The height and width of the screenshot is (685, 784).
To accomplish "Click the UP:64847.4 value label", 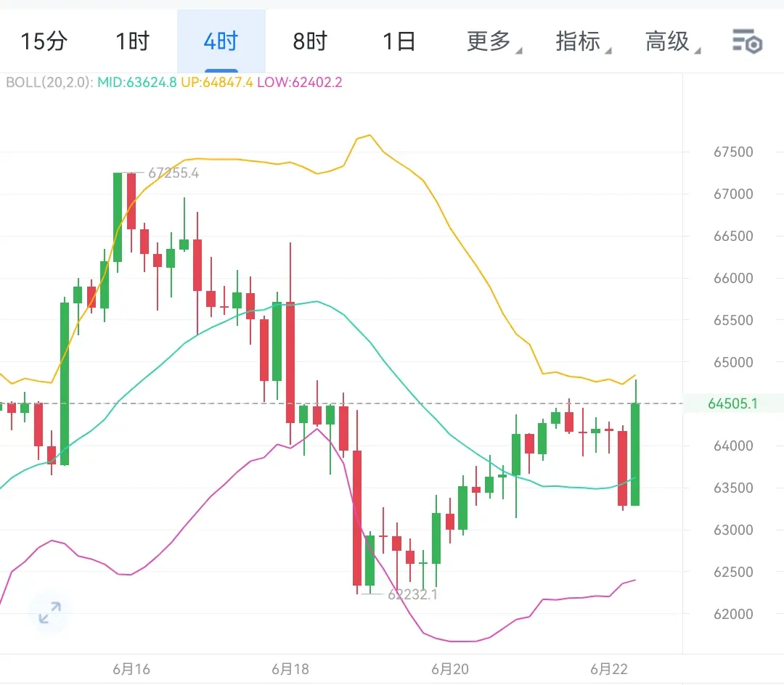I will coord(217,82).
